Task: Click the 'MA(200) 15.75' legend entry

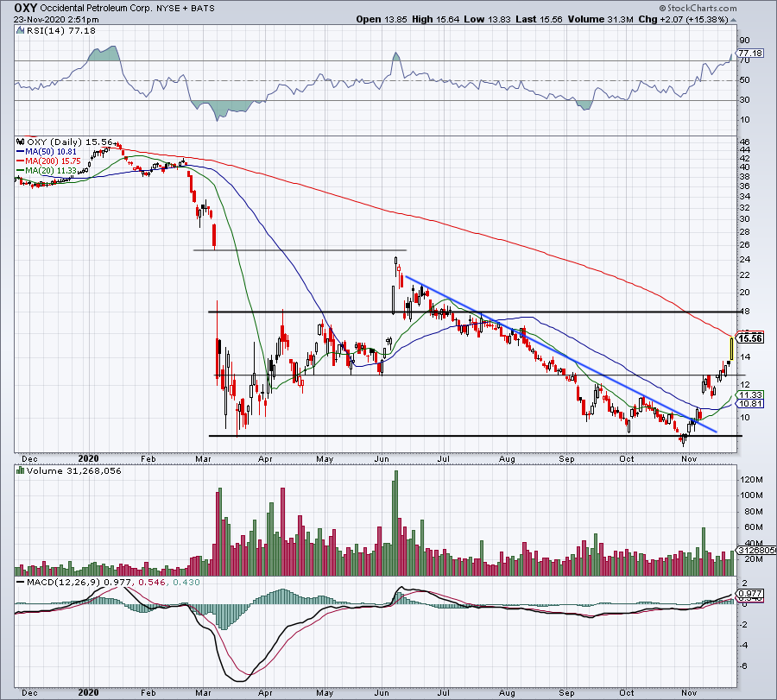Action: (53, 161)
